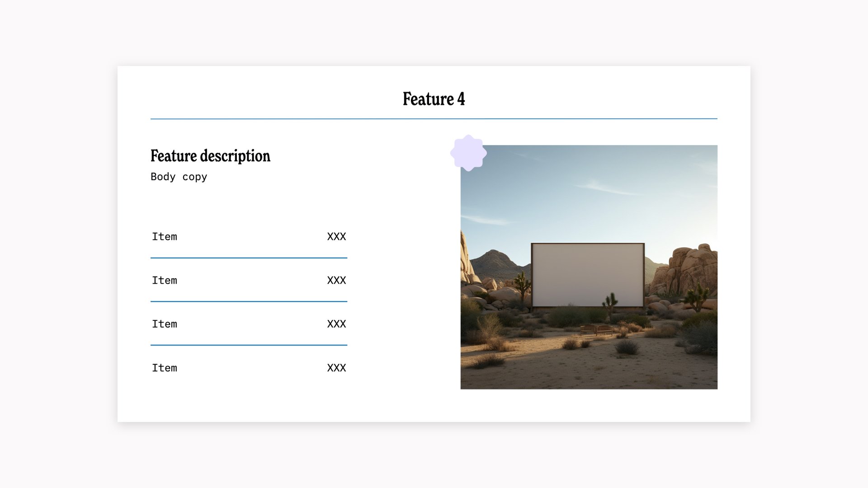Select the "Body copy" text
Screen dimensions: 868x488
tap(179, 177)
